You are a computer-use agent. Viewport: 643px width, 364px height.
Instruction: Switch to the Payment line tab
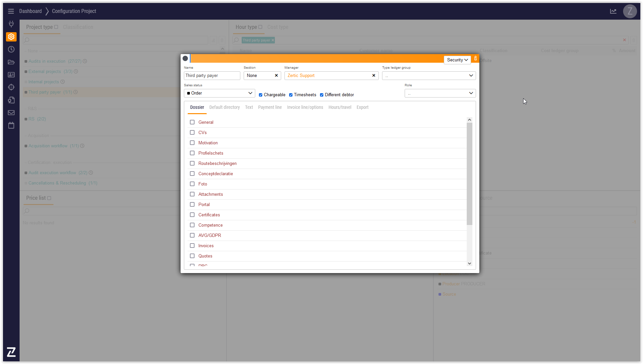(x=270, y=108)
